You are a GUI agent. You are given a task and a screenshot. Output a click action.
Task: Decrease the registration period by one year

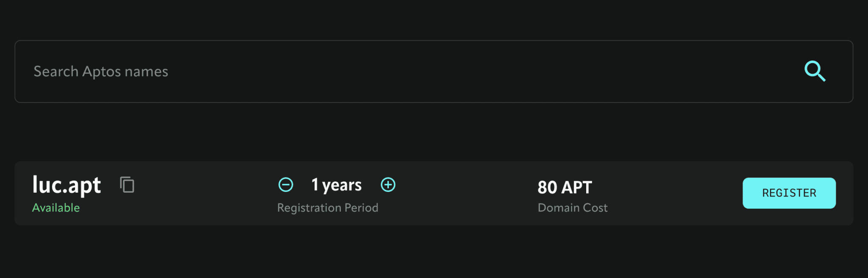click(286, 185)
